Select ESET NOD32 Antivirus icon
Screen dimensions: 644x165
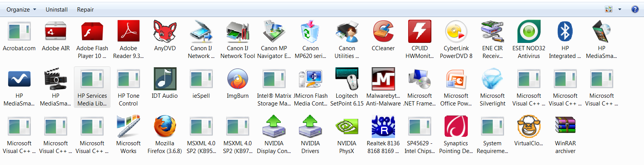click(529, 32)
